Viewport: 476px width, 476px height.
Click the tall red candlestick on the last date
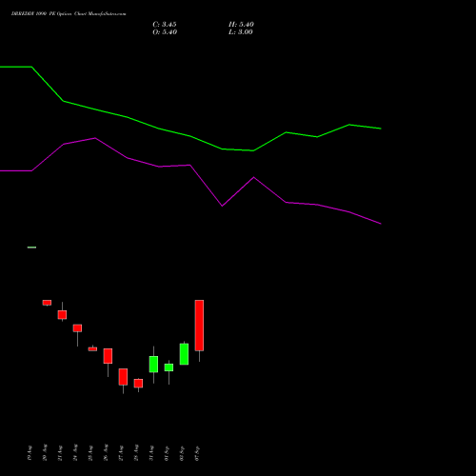click(199, 326)
